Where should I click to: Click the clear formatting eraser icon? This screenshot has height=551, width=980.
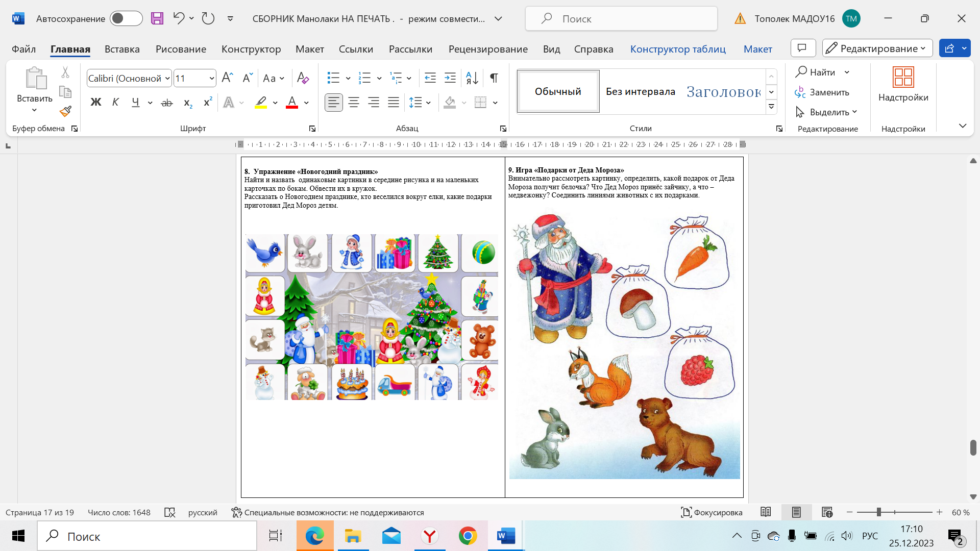303,78
